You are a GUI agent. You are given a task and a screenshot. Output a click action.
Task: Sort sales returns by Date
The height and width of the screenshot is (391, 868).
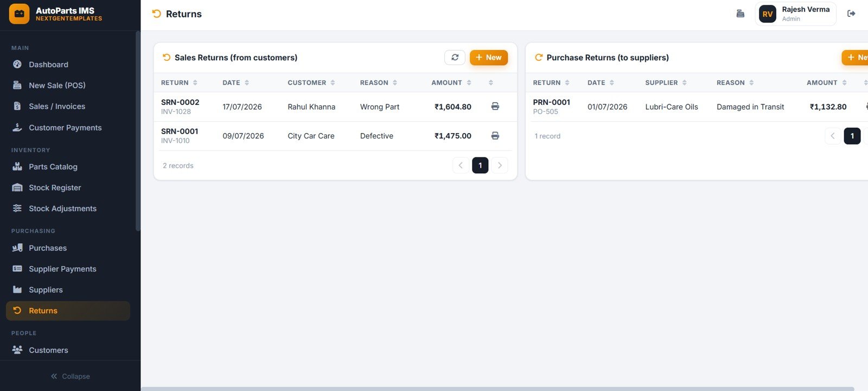click(x=236, y=83)
